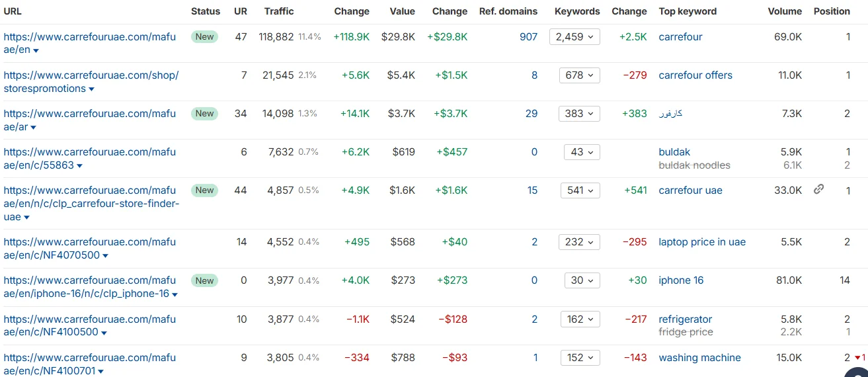This screenshot has width=868, height=377.
Task: Open the 162 keywords dropdown
Action: [x=580, y=319]
